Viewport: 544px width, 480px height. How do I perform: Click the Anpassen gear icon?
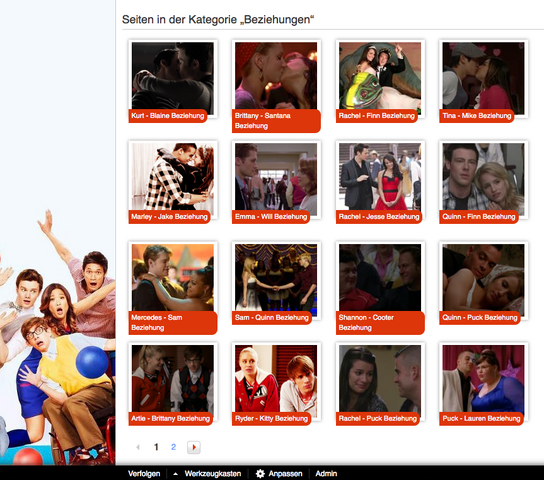(x=260, y=474)
